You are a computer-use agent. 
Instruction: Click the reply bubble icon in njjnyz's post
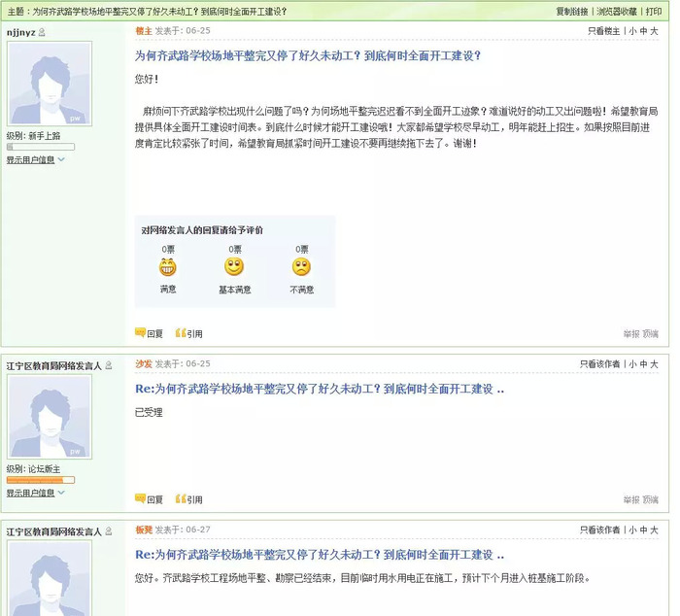(140, 332)
